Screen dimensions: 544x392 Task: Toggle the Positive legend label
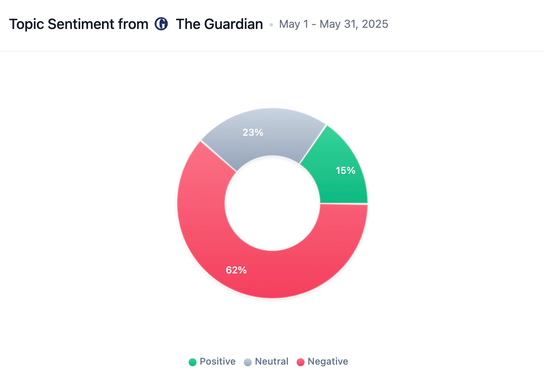[217, 361]
